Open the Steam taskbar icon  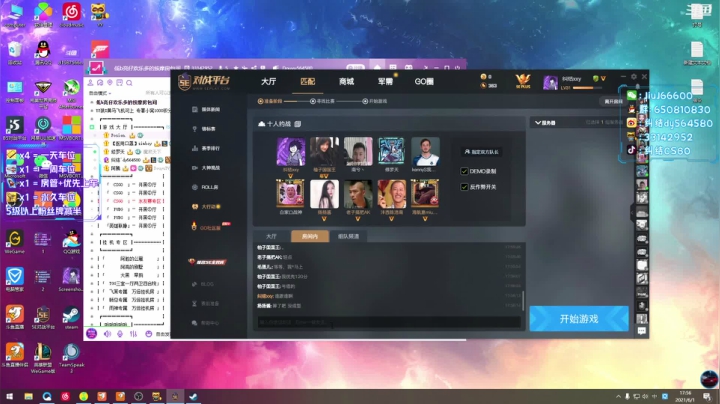[193, 396]
